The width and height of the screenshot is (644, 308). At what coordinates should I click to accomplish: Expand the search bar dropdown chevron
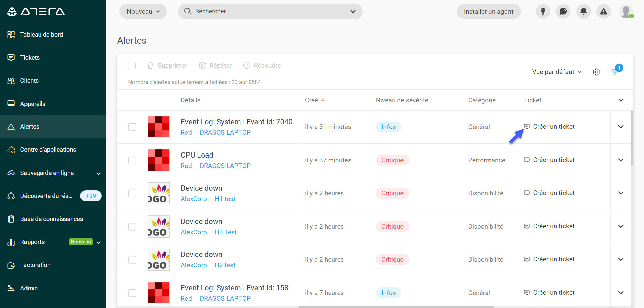353,11
